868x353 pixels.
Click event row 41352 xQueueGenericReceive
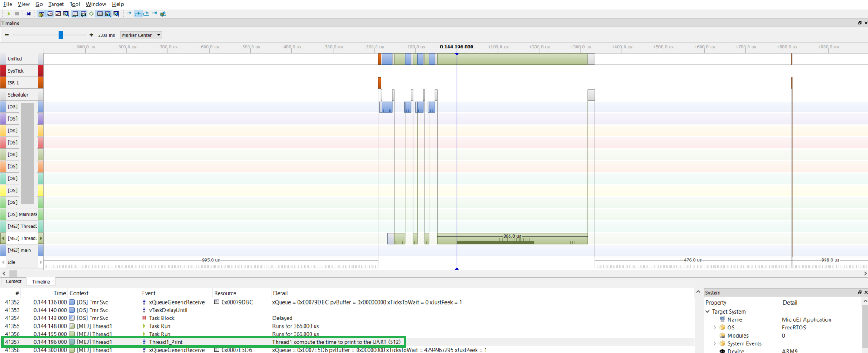pyautogui.click(x=176, y=302)
